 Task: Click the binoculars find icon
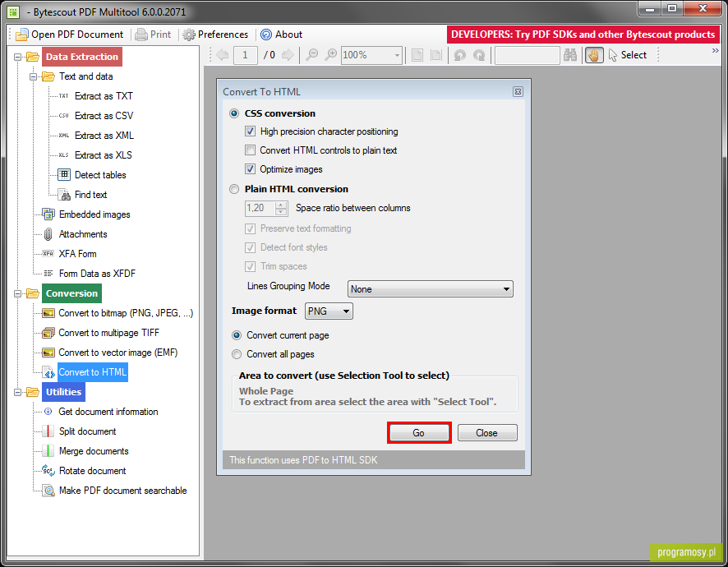click(570, 55)
